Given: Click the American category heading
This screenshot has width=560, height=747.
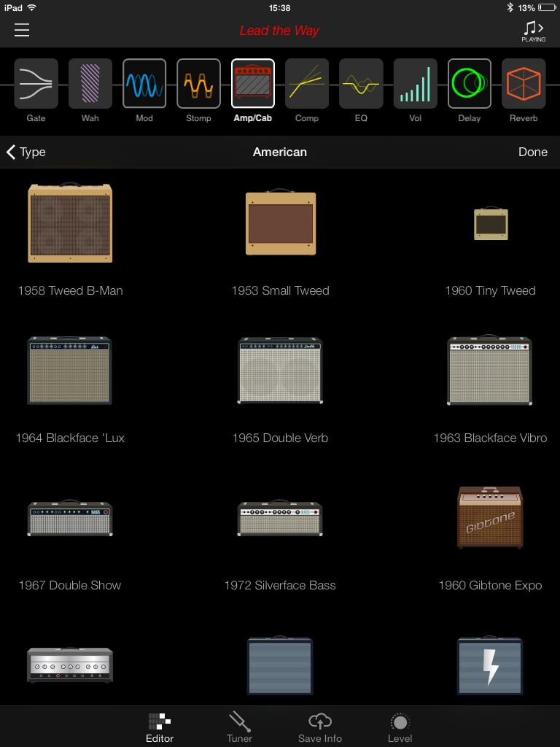Looking at the screenshot, I should [280, 152].
